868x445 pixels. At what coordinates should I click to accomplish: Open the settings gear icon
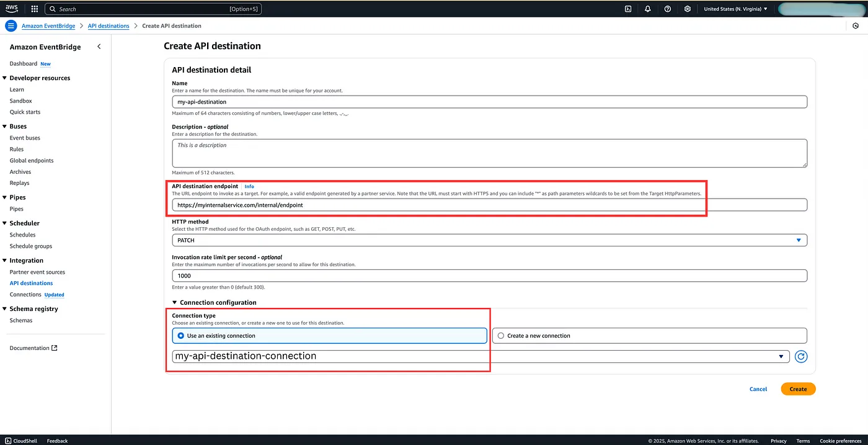[x=688, y=9]
